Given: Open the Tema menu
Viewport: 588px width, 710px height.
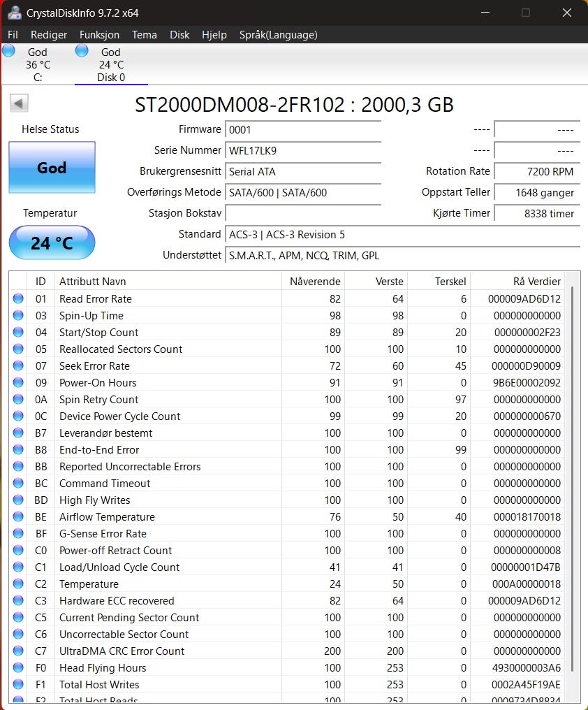Looking at the screenshot, I should click(144, 35).
